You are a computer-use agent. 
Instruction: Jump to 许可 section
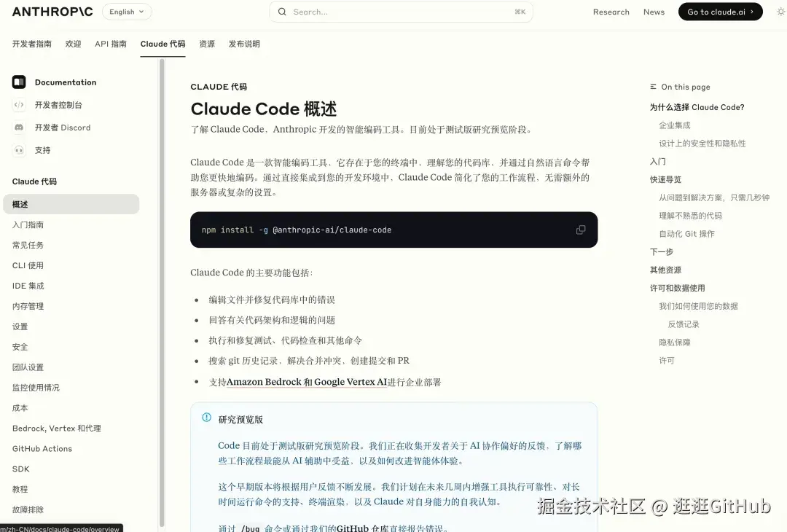coord(667,360)
